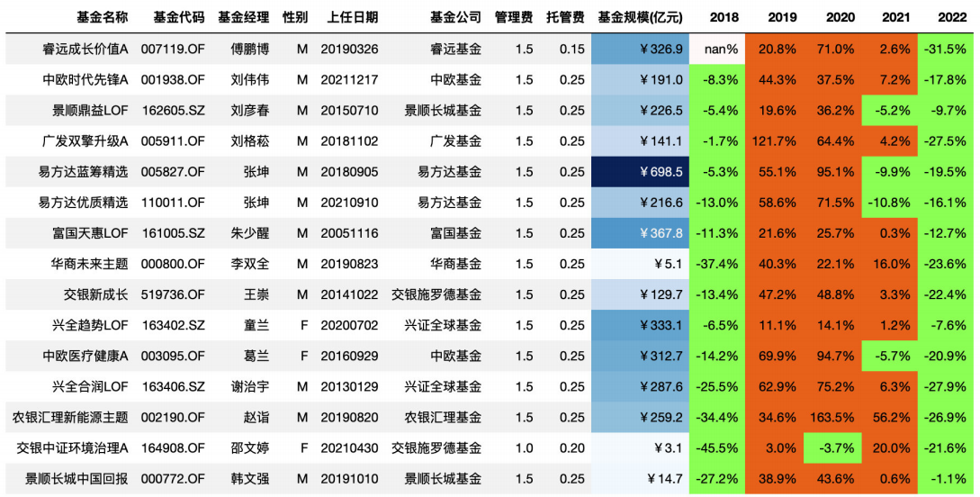The height and width of the screenshot is (497, 980).
Task: Select fund name 富国天惠LOF
Action: (91, 233)
